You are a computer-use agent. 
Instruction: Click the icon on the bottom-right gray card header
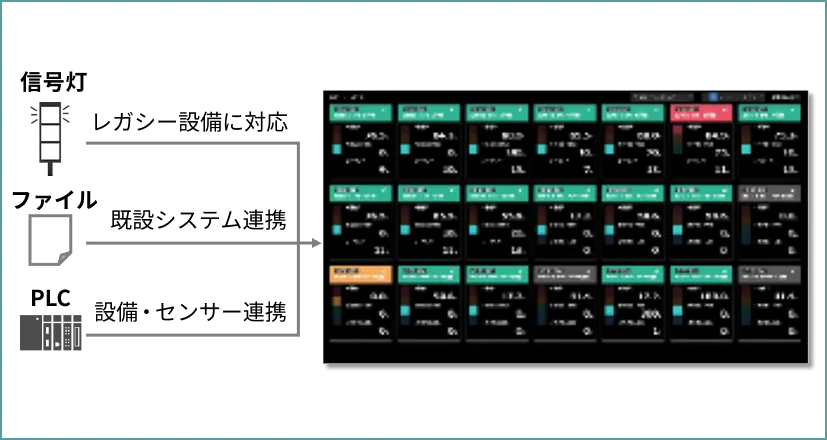click(793, 269)
